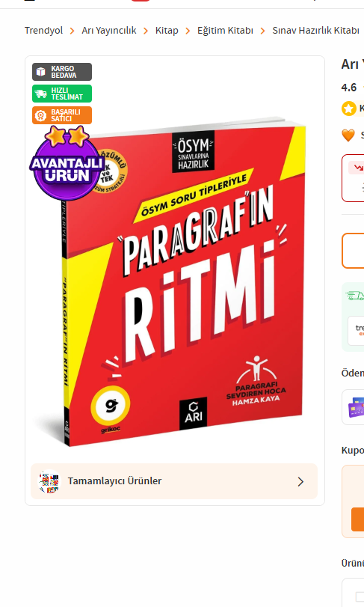Click the yellow star rating icon
364x607 pixels.
(x=348, y=109)
